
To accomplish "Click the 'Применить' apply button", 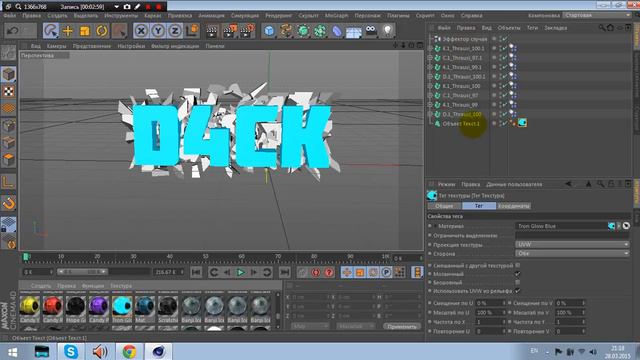I will (402, 326).
